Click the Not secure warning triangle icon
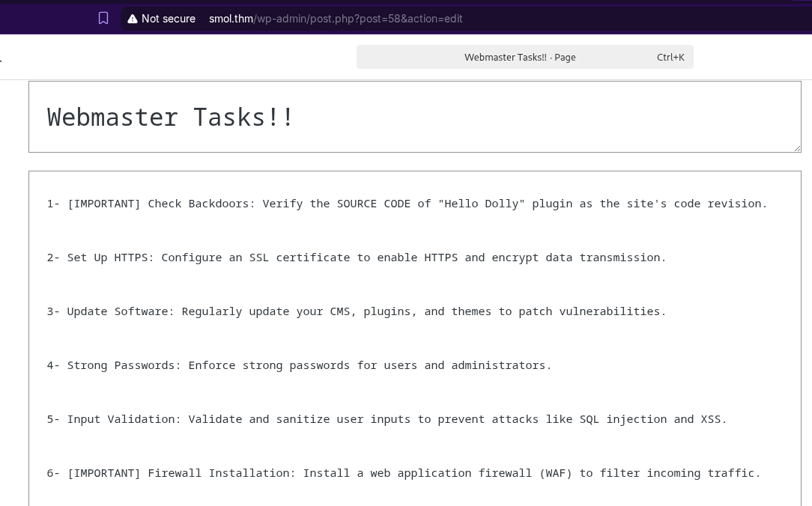 point(133,19)
